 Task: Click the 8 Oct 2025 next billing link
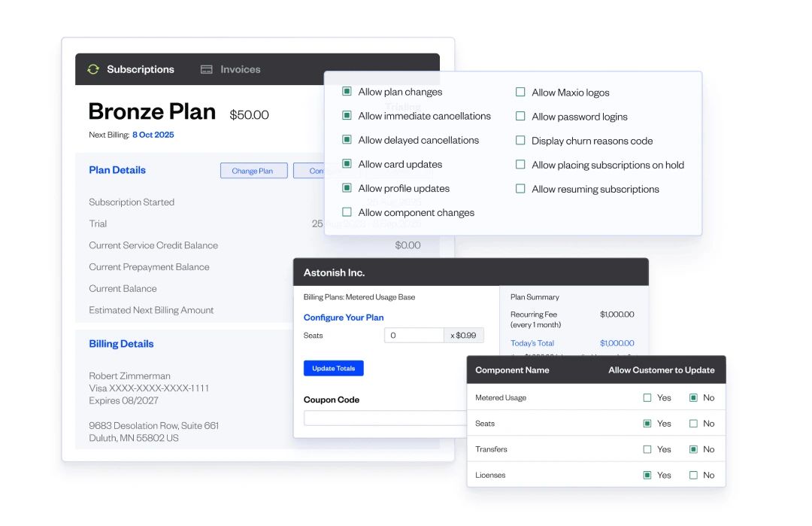pyautogui.click(x=153, y=135)
